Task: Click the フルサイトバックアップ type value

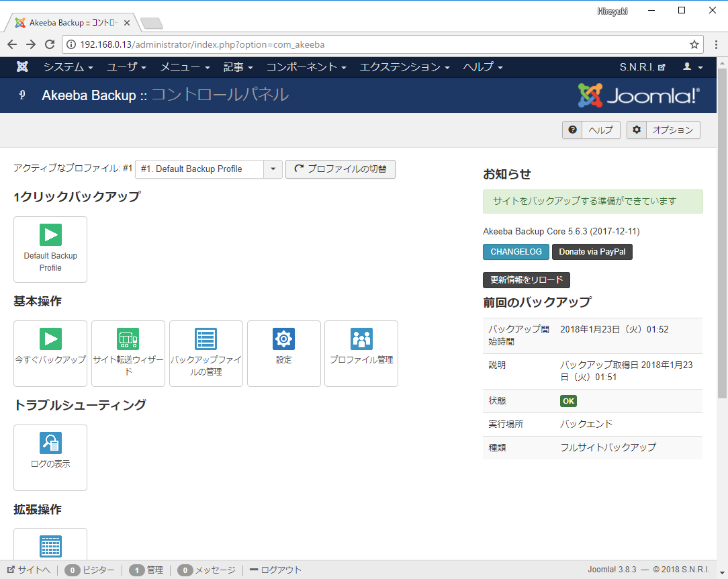Action: tap(608, 447)
